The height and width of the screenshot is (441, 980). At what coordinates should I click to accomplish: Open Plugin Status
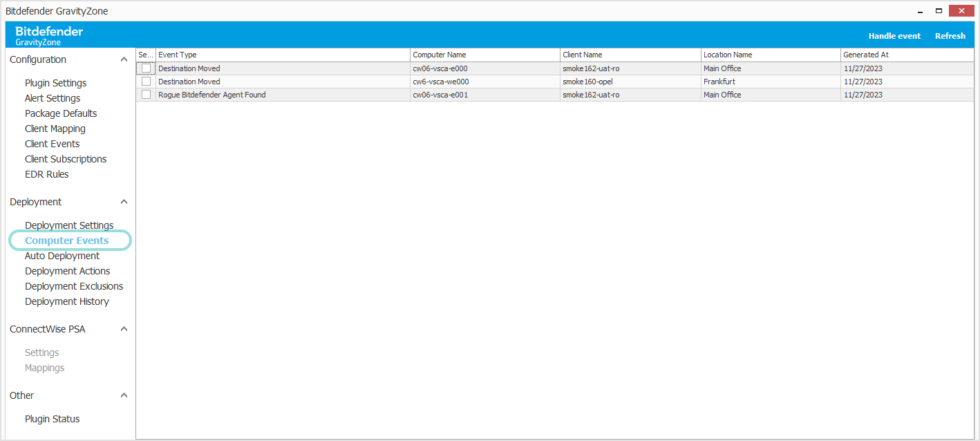(x=52, y=418)
